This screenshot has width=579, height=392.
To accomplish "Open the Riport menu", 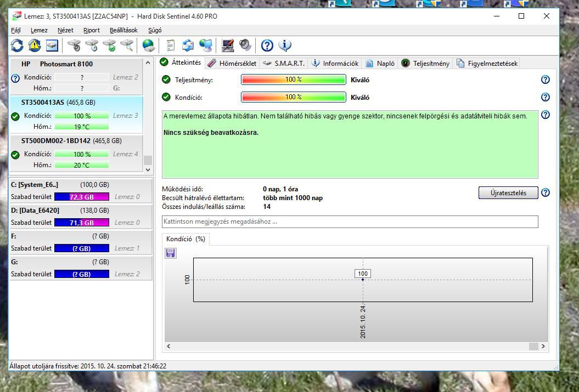I will [92, 30].
